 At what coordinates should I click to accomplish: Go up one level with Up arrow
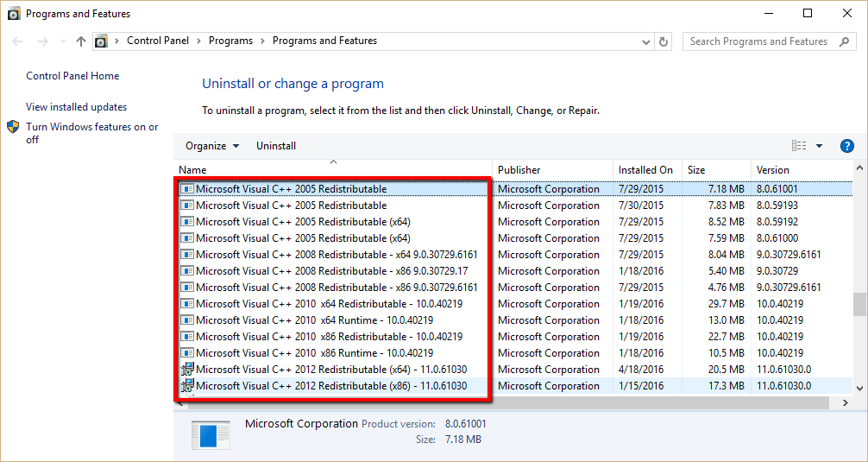pos(81,41)
